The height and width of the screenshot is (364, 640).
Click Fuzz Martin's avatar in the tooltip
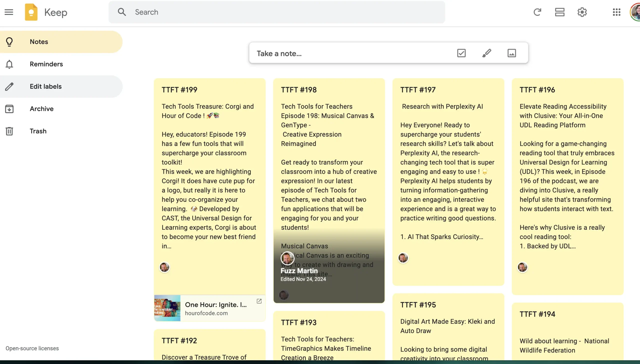287,258
